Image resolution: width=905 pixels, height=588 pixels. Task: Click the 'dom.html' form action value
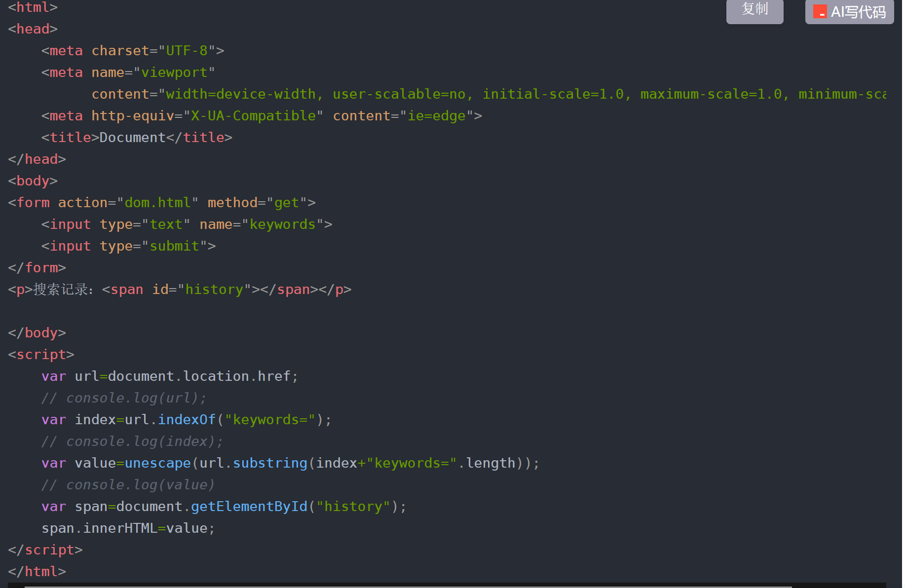tap(157, 203)
